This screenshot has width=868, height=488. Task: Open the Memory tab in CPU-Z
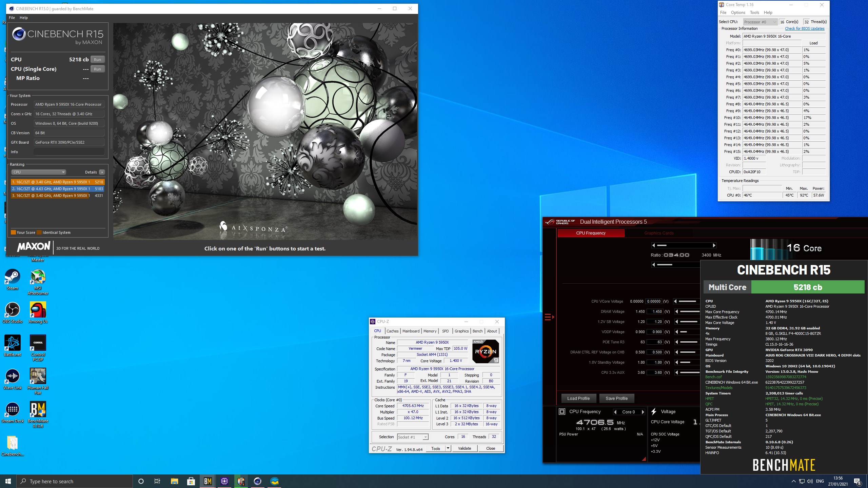(430, 331)
